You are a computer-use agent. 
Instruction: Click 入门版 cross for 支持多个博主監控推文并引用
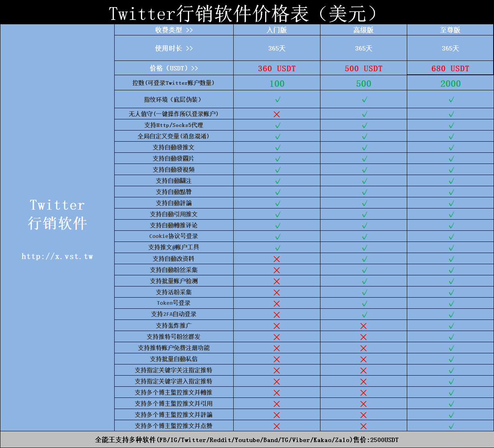coord(277,404)
